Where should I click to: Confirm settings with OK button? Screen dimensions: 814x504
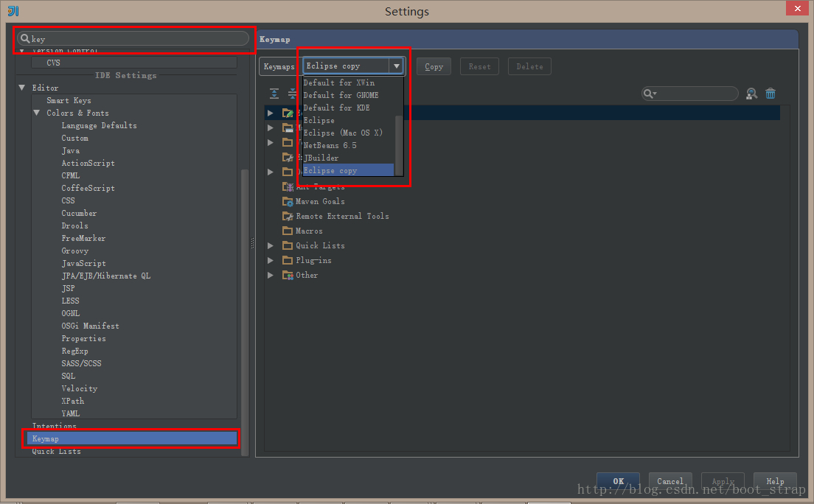pyautogui.click(x=619, y=481)
